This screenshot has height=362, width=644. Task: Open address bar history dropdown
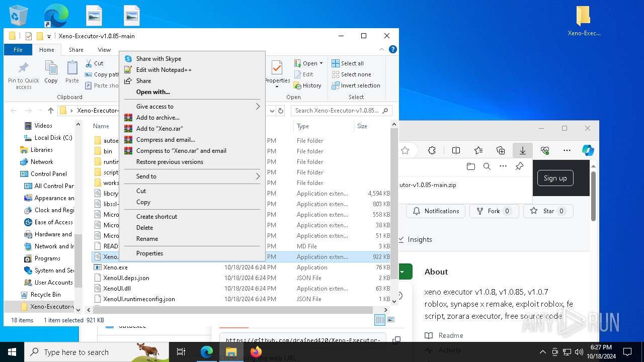click(x=272, y=111)
